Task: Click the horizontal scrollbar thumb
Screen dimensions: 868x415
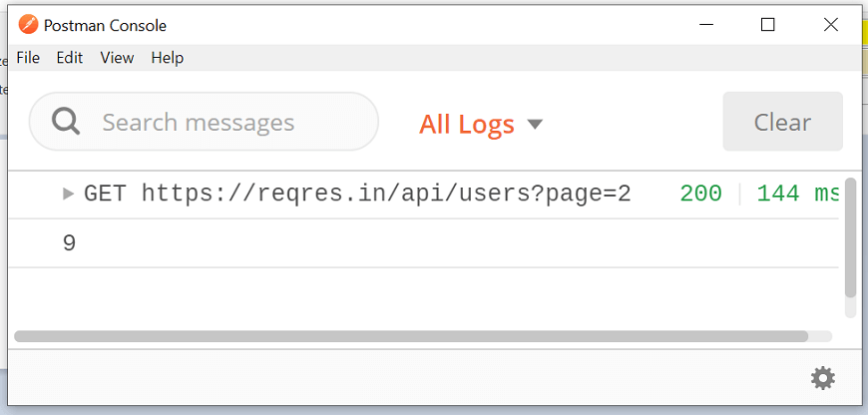Action: 411,336
